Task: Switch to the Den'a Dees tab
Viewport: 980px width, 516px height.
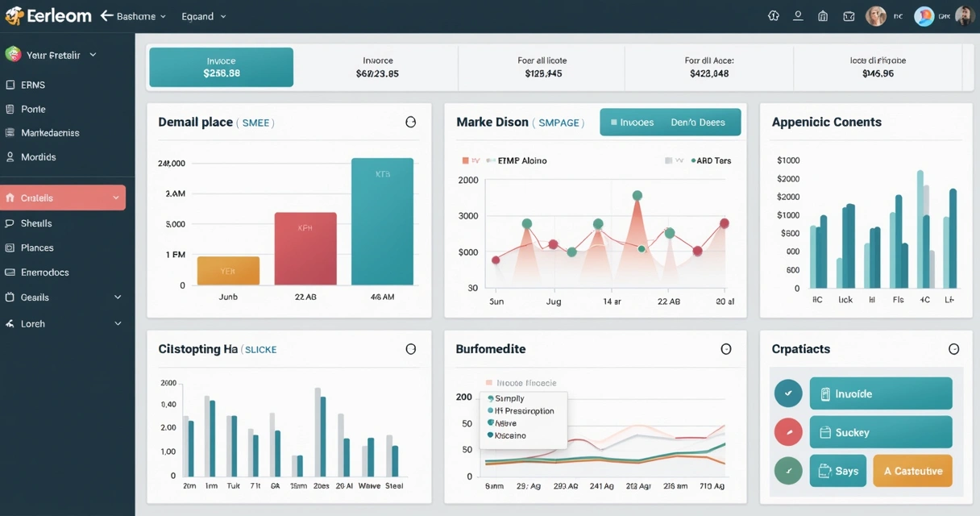Action: point(697,123)
